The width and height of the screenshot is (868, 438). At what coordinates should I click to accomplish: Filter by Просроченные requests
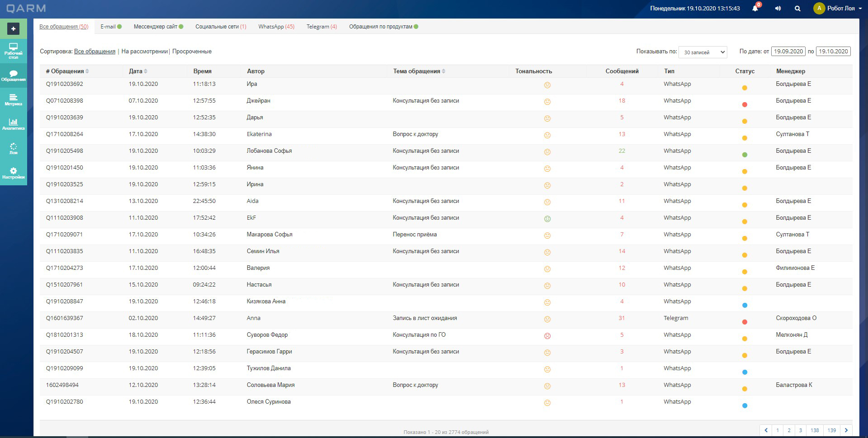click(192, 52)
